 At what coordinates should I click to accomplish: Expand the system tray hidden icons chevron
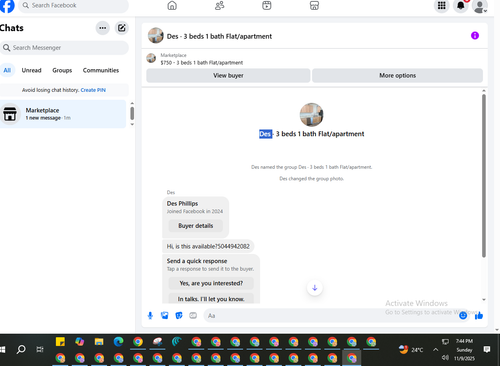click(x=435, y=350)
